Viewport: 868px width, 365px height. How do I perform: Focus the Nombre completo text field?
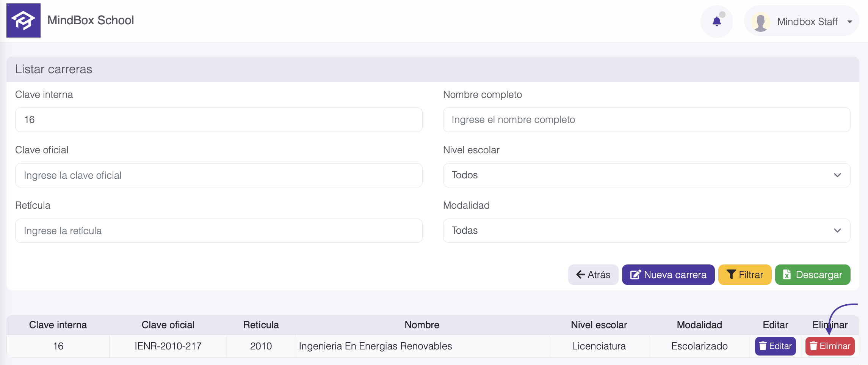(x=646, y=120)
